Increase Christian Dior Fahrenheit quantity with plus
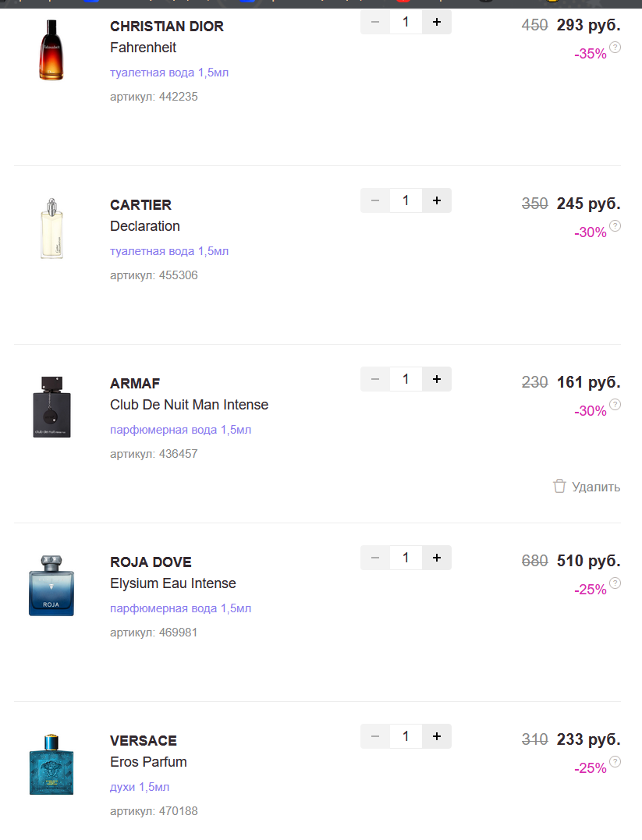The image size is (642, 840). 436,22
